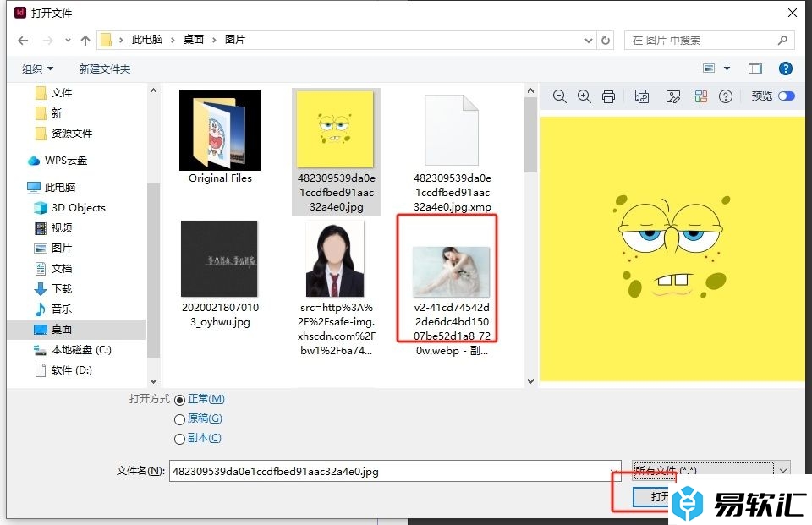
Task: Click 桌面 in the address breadcrumb
Action: point(193,40)
